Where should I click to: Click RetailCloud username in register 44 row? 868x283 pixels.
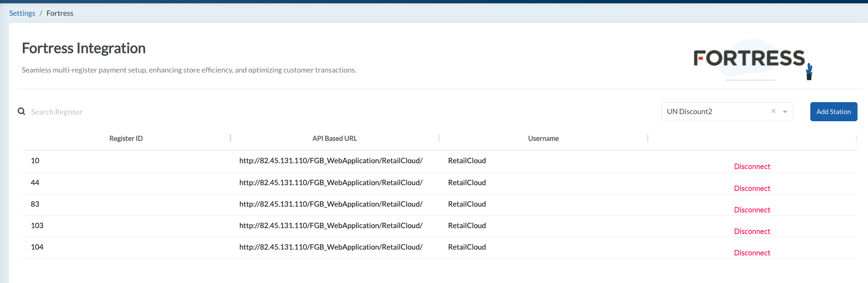[467, 183]
